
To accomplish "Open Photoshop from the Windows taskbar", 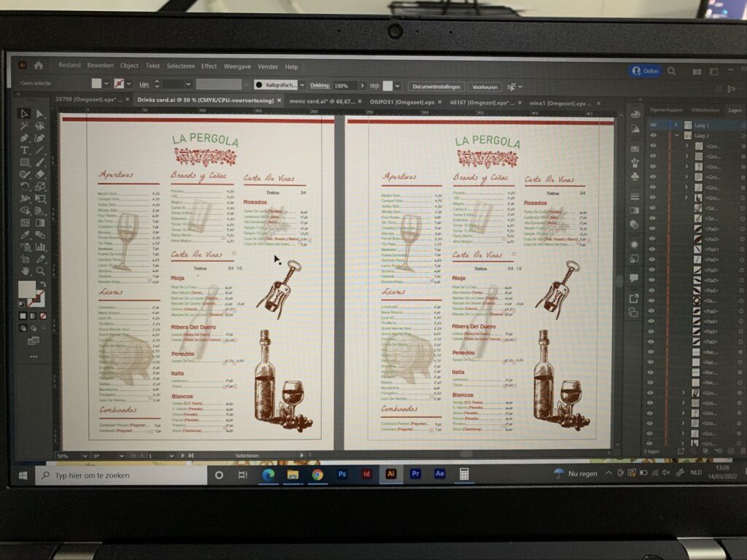I will point(342,474).
